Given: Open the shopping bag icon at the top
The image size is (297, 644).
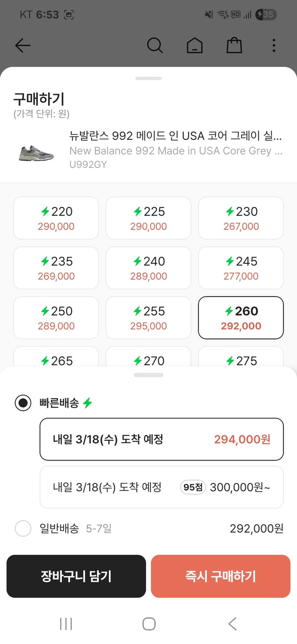Looking at the screenshot, I should coord(234,45).
